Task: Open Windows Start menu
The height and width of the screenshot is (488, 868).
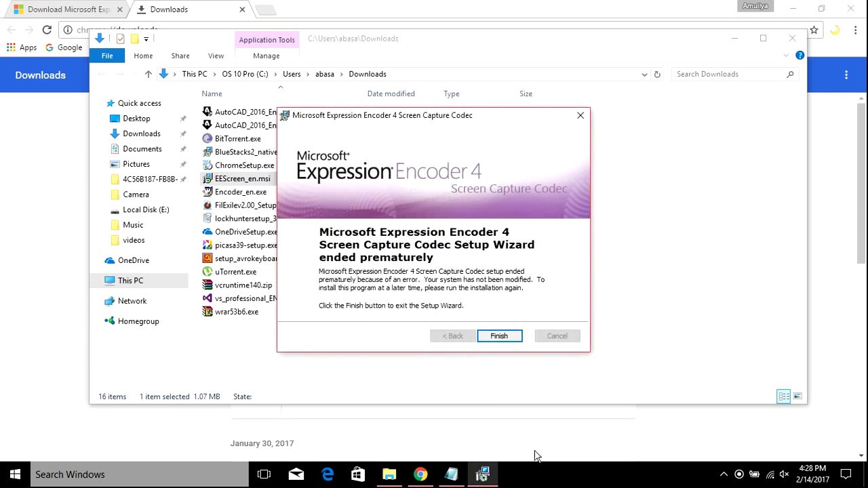Action: pos(15,474)
